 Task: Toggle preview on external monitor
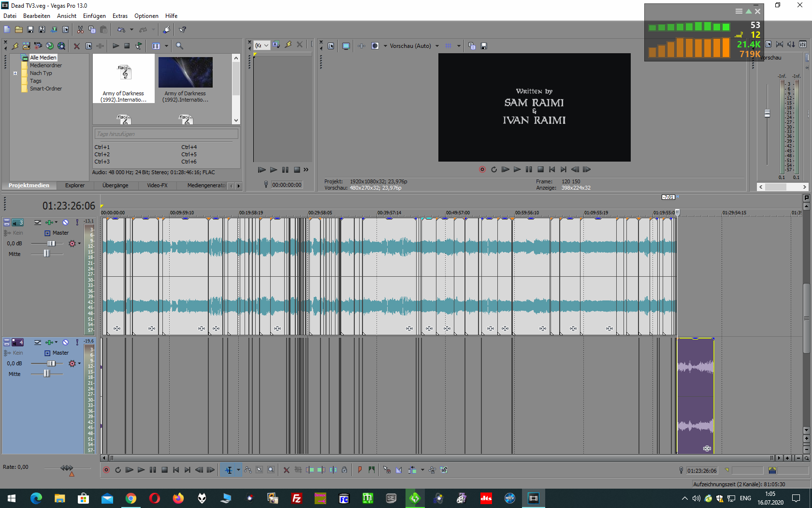tap(346, 46)
